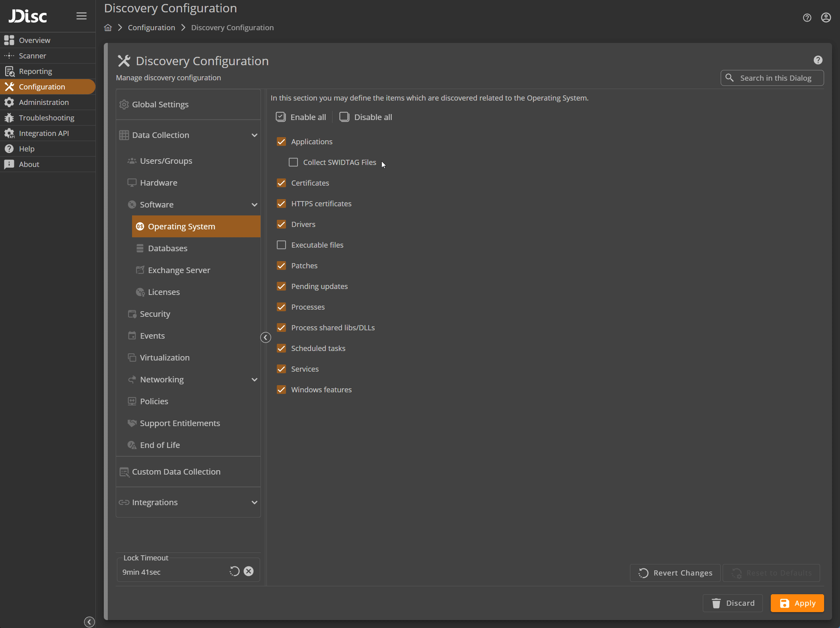Check the Collect SWIDTAG Files option

click(x=293, y=162)
